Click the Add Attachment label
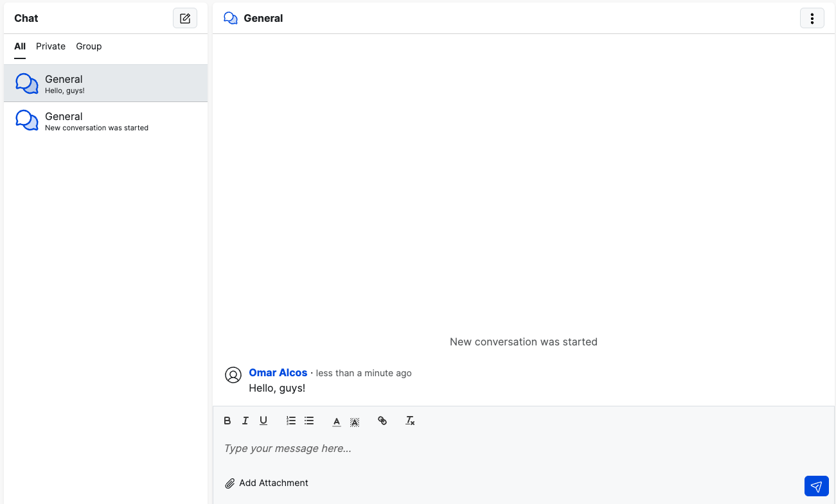This screenshot has height=504, width=836. pos(274,483)
